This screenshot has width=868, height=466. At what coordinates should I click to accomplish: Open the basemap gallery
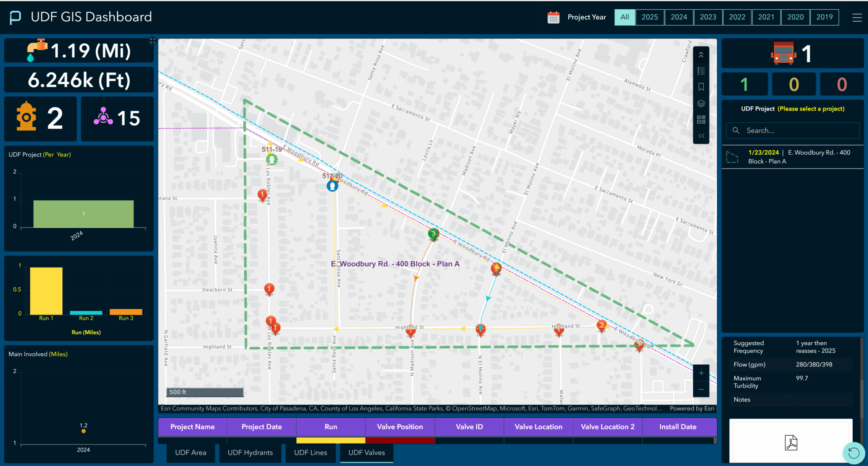[x=701, y=119]
